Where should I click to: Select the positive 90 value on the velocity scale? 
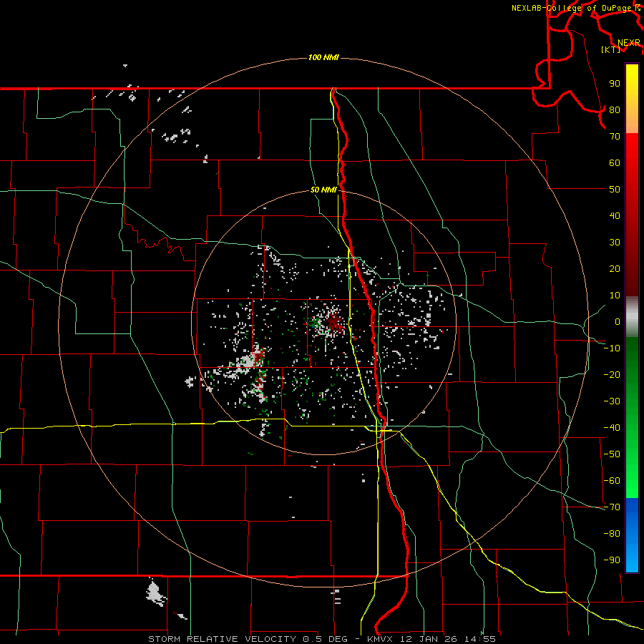click(x=615, y=84)
